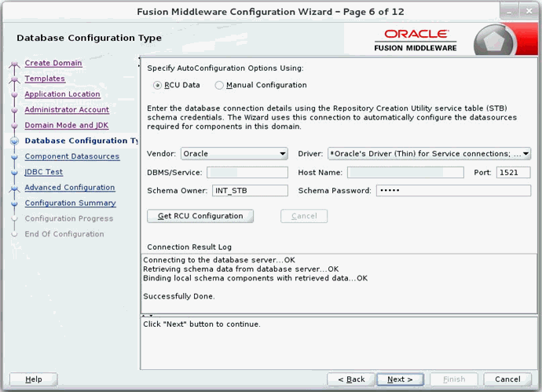Select the Database Configuration Type step

pyautogui.click(x=81, y=141)
